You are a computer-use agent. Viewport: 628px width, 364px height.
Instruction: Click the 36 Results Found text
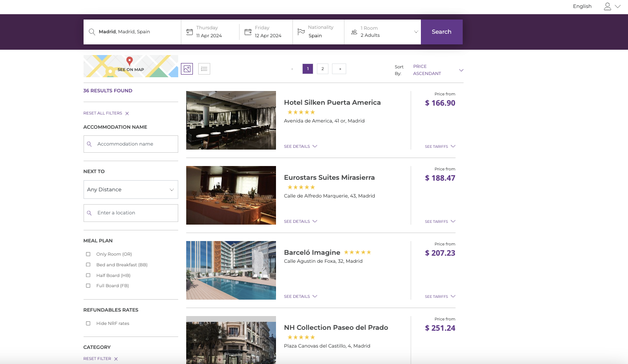point(108,91)
